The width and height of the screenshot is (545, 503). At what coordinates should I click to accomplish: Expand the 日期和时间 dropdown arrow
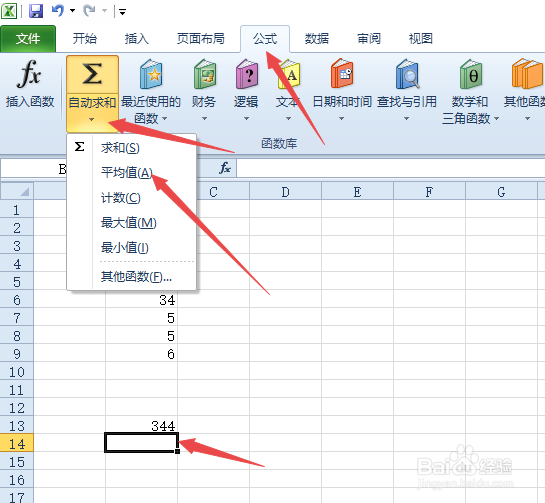click(342, 119)
